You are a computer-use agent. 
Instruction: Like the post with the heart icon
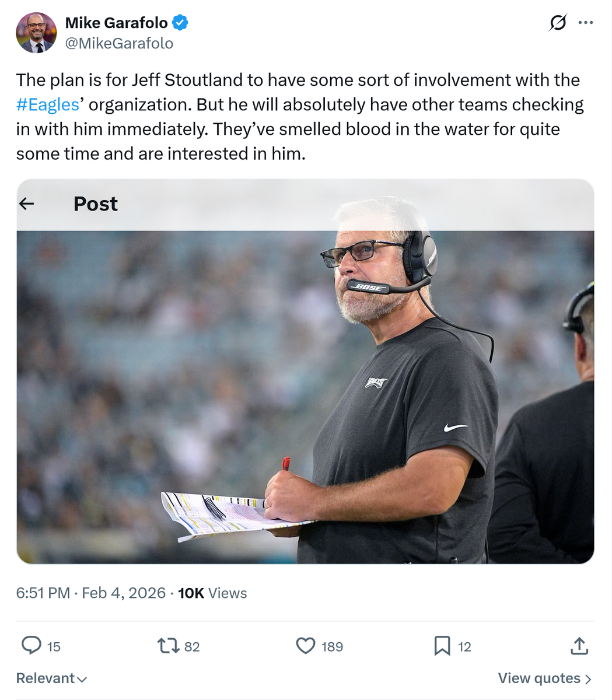coord(306,646)
